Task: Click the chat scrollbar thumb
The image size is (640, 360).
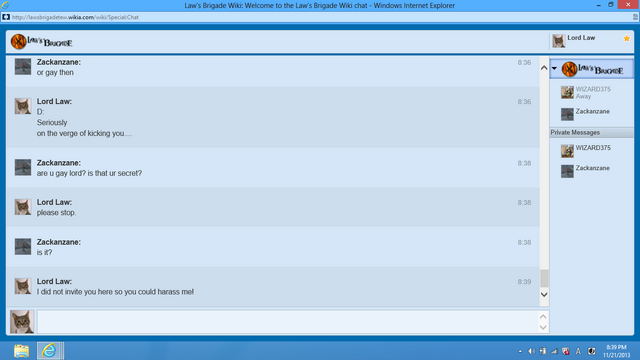Action: [544, 278]
